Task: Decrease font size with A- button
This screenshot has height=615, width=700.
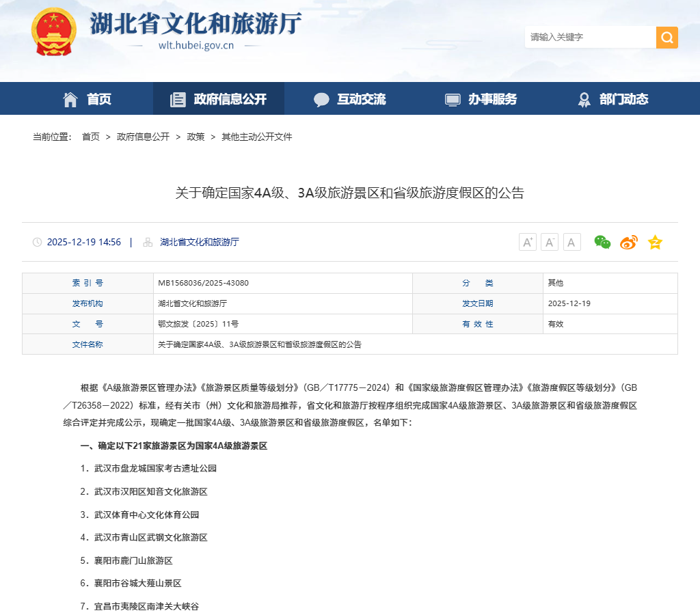Action: coord(550,242)
